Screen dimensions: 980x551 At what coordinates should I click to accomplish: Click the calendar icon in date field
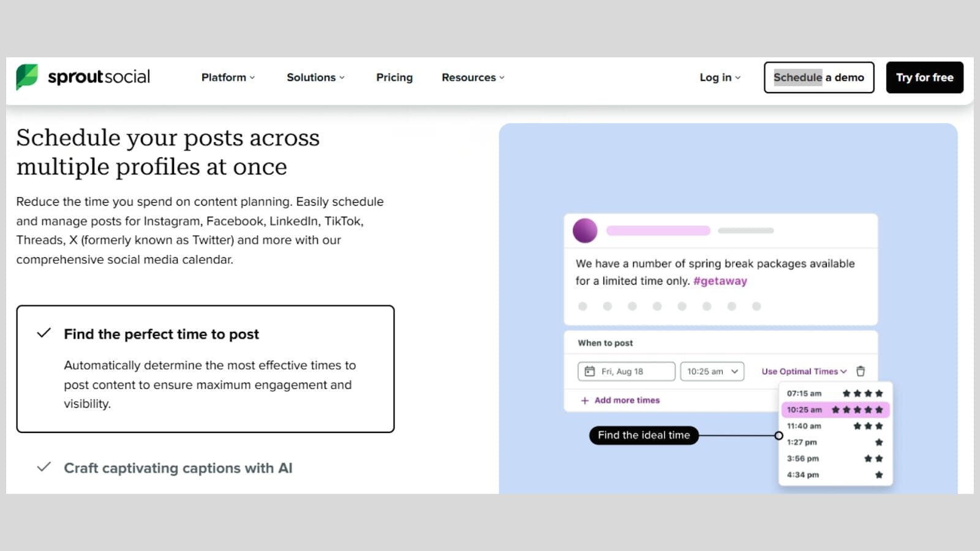[x=589, y=371]
